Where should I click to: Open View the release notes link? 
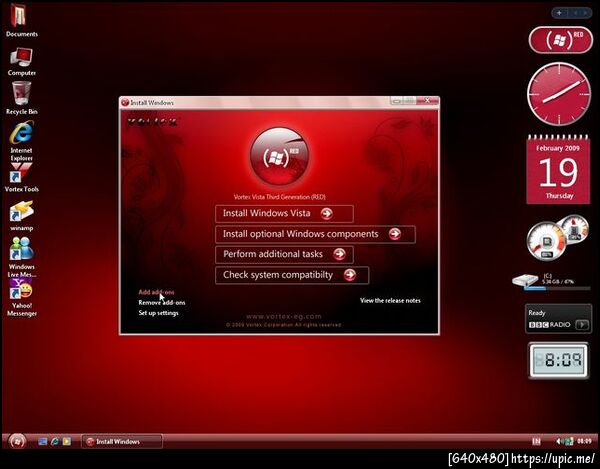pos(390,301)
